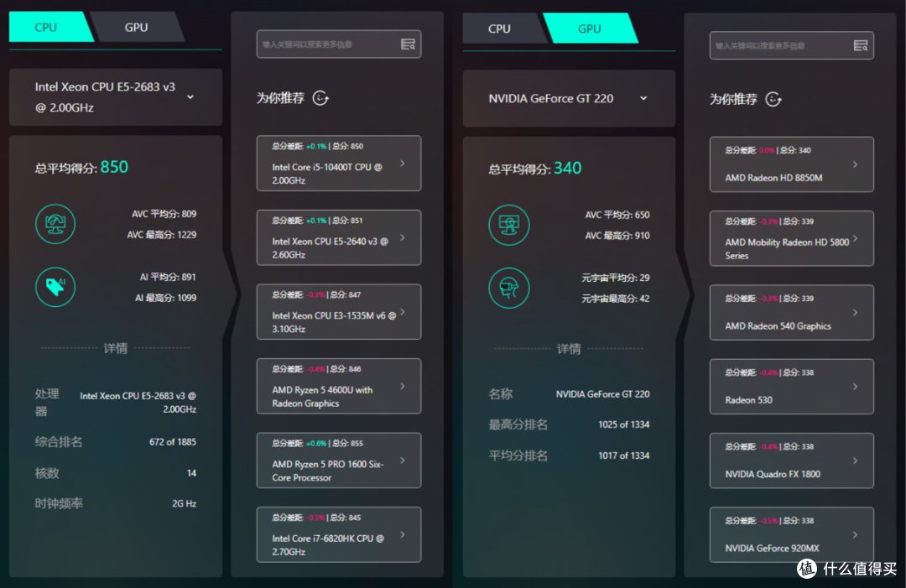Image resolution: width=906 pixels, height=588 pixels.
Task: Open NVIDIA GeForce 920MX card
Action: click(792, 534)
